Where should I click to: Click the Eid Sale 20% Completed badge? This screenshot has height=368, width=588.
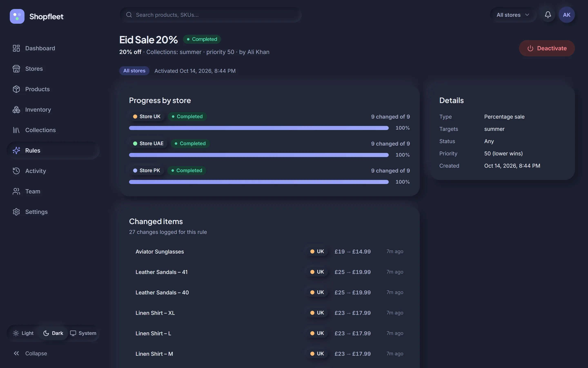click(x=202, y=39)
